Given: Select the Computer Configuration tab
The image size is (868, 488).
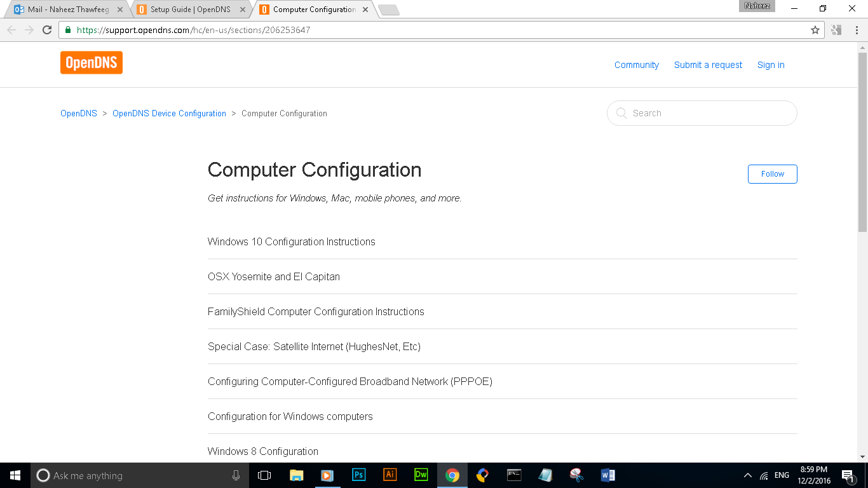Looking at the screenshot, I should 315,10.
